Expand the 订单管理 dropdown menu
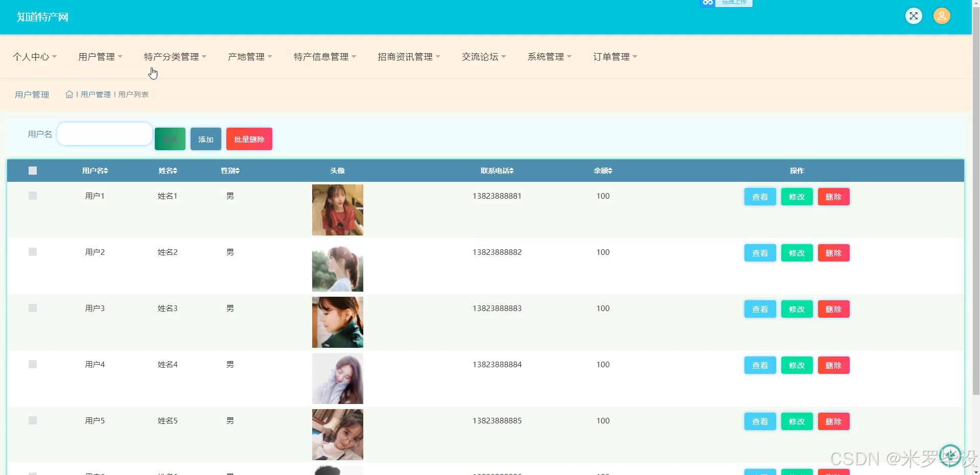Viewport: 980px width, 475px height. point(615,57)
